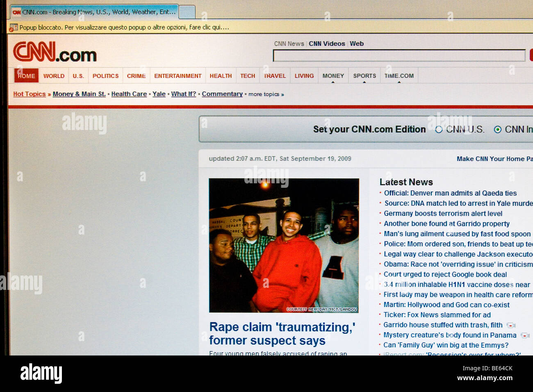Open lung ailment fast food spoon story
This screenshot has height=392, width=533.
(457, 234)
